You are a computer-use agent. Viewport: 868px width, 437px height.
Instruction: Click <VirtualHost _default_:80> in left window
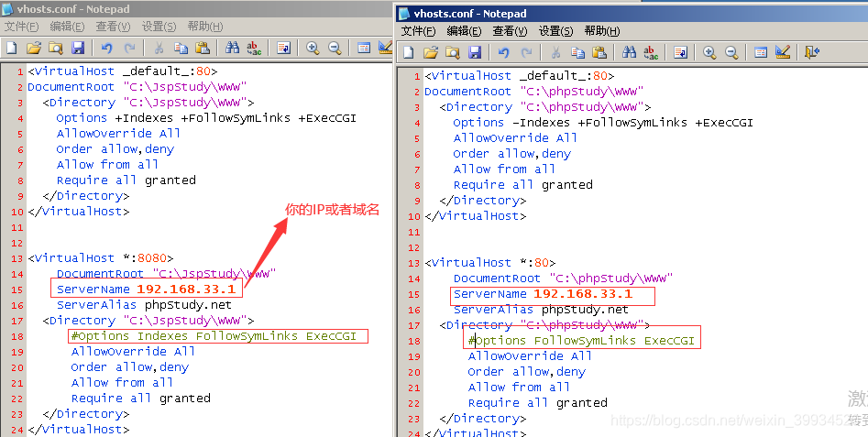(122, 71)
